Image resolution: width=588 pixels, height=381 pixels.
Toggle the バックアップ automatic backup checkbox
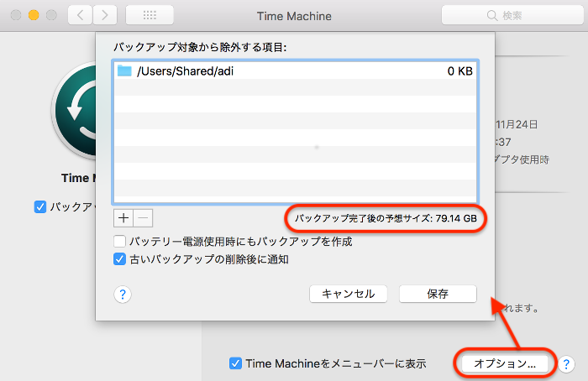tap(40, 206)
